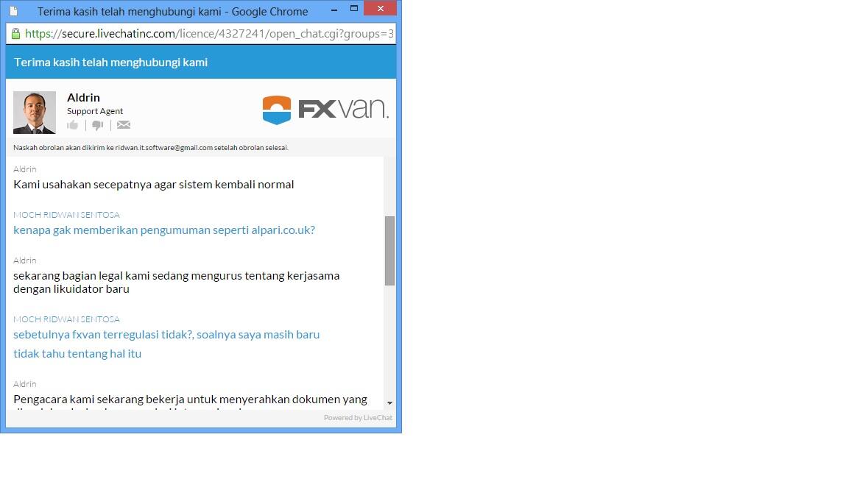The height and width of the screenshot is (504, 843).
Task: Click the sender label 'MOCH RIDWAN SENTOSA' above the regulation question
Action: 67,319
